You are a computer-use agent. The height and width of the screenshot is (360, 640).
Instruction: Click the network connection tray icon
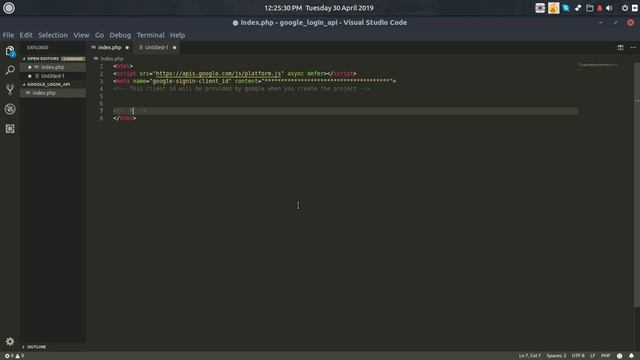578,8
